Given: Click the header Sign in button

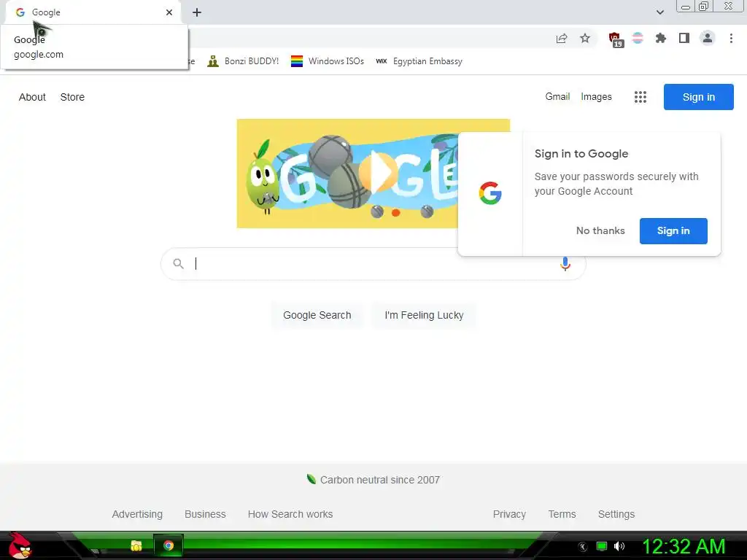Looking at the screenshot, I should click(x=698, y=97).
